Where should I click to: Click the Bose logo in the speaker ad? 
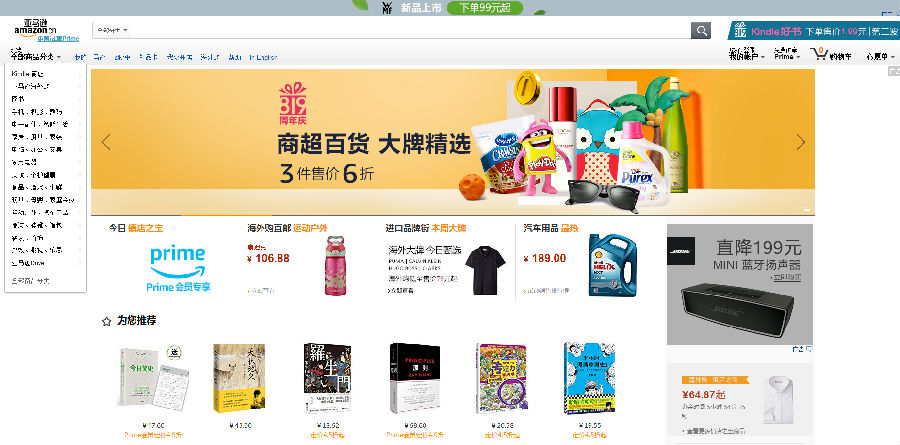(681, 251)
